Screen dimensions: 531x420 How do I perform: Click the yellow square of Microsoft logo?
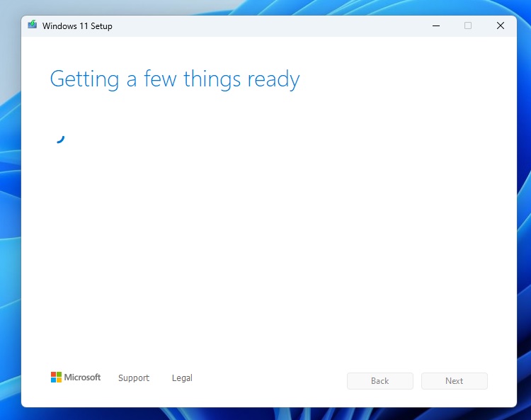(59, 380)
